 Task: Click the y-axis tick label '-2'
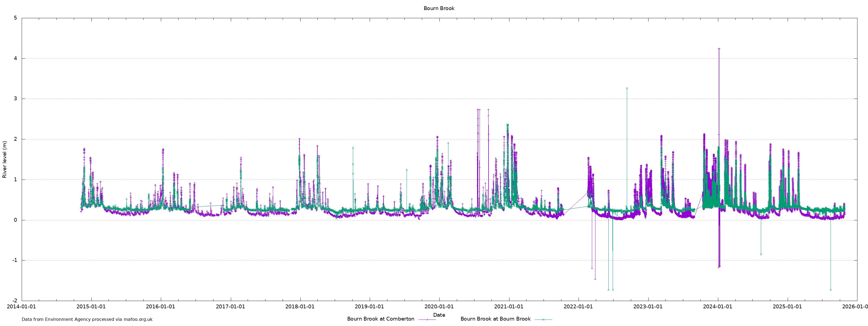14,301
